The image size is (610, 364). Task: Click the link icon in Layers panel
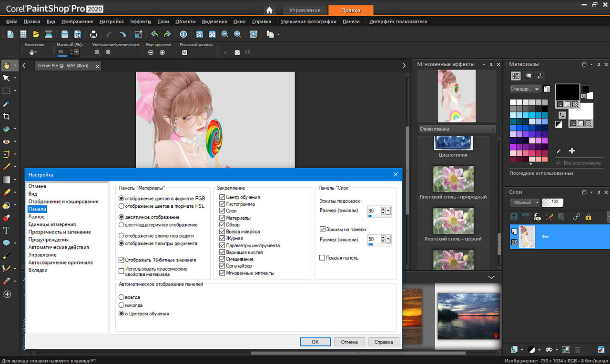[x=576, y=217]
